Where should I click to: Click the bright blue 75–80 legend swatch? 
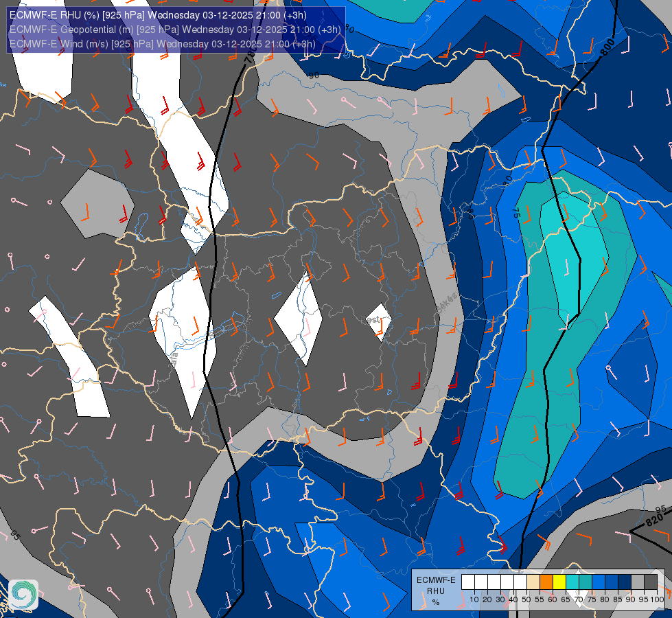(599, 582)
